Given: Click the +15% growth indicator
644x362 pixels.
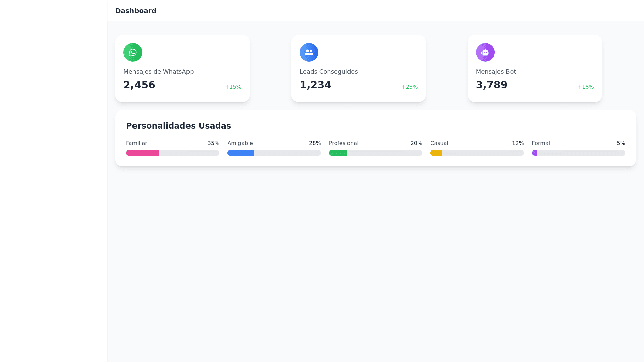Looking at the screenshot, I should pyautogui.click(x=233, y=87).
